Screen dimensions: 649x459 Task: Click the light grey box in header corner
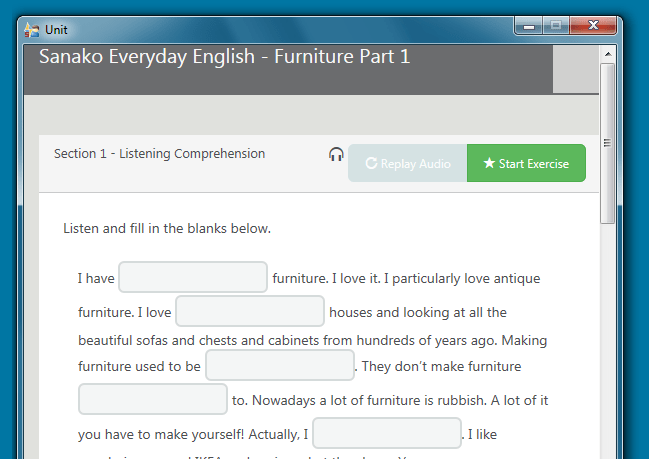pos(575,69)
